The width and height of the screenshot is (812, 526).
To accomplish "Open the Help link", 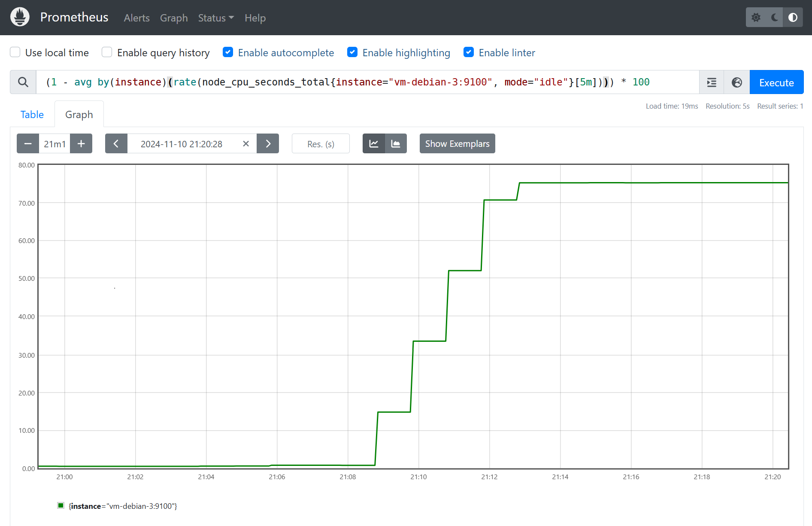I will pos(255,18).
